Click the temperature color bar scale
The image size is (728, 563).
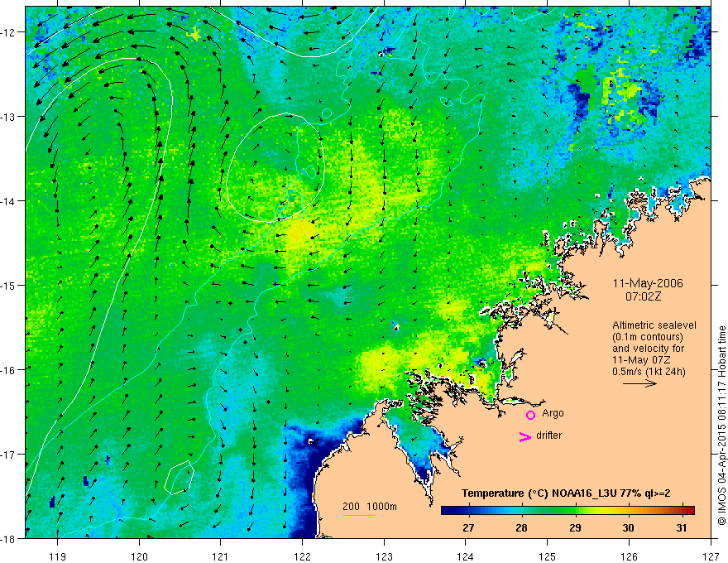pos(568,511)
